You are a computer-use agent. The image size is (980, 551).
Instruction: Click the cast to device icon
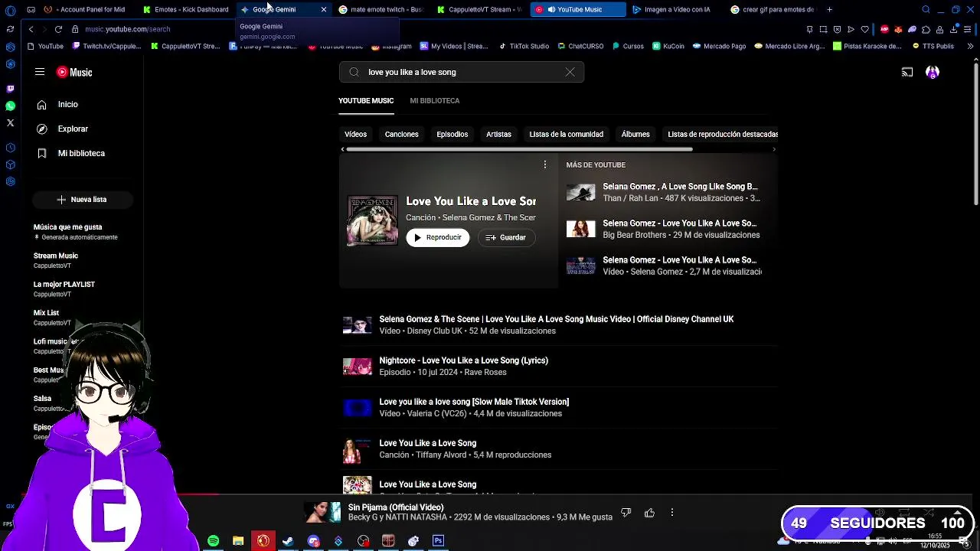(x=907, y=72)
